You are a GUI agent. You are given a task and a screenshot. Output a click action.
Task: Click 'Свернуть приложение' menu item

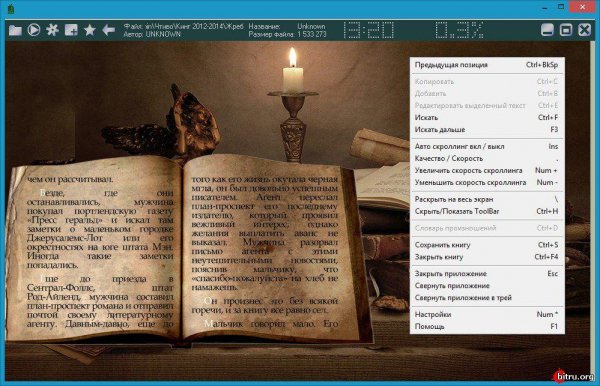[x=487, y=286]
